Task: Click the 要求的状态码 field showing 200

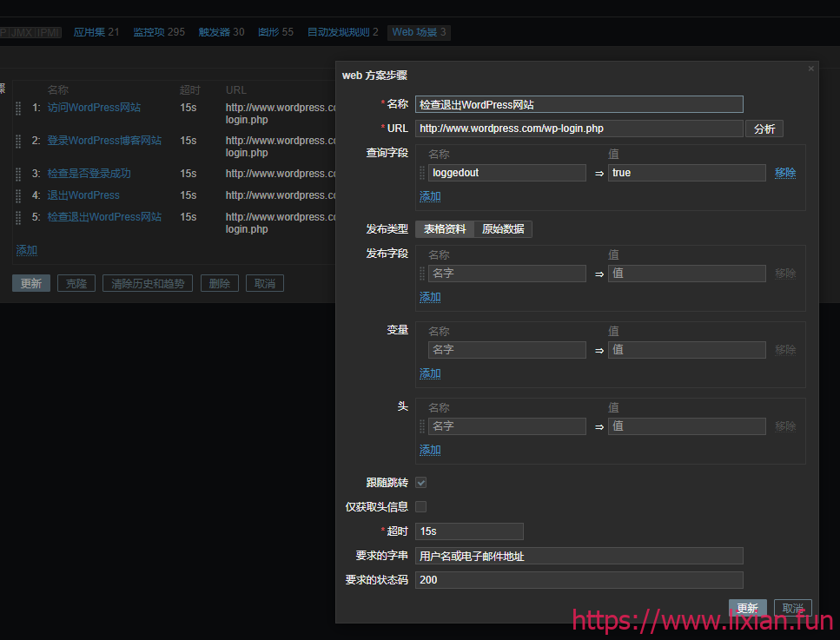Action: point(579,580)
